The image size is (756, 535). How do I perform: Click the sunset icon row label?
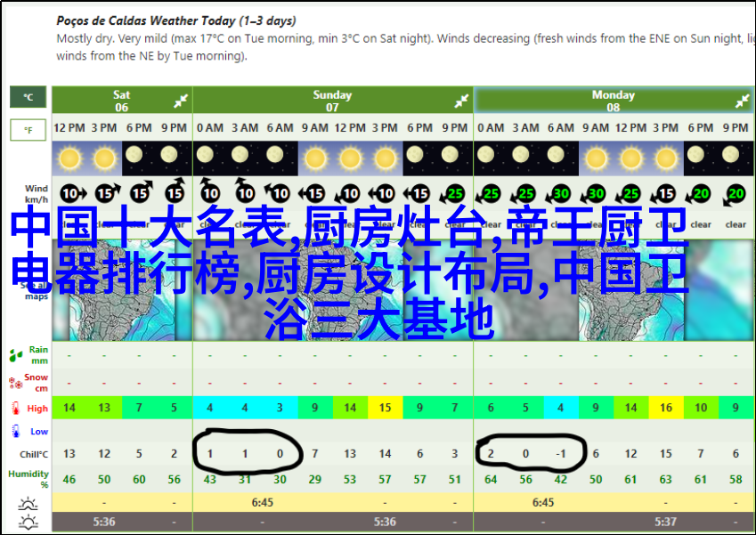pyautogui.click(x=28, y=522)
